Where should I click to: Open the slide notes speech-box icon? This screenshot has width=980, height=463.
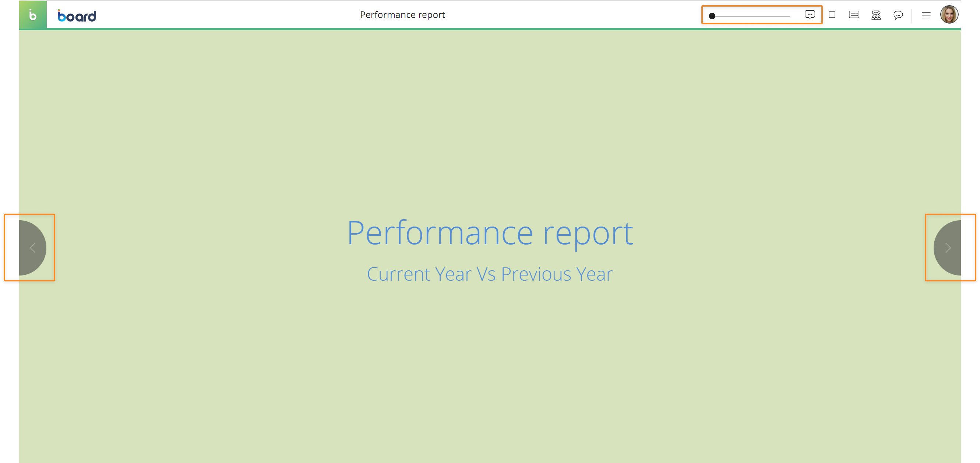(x=810, y=14)
